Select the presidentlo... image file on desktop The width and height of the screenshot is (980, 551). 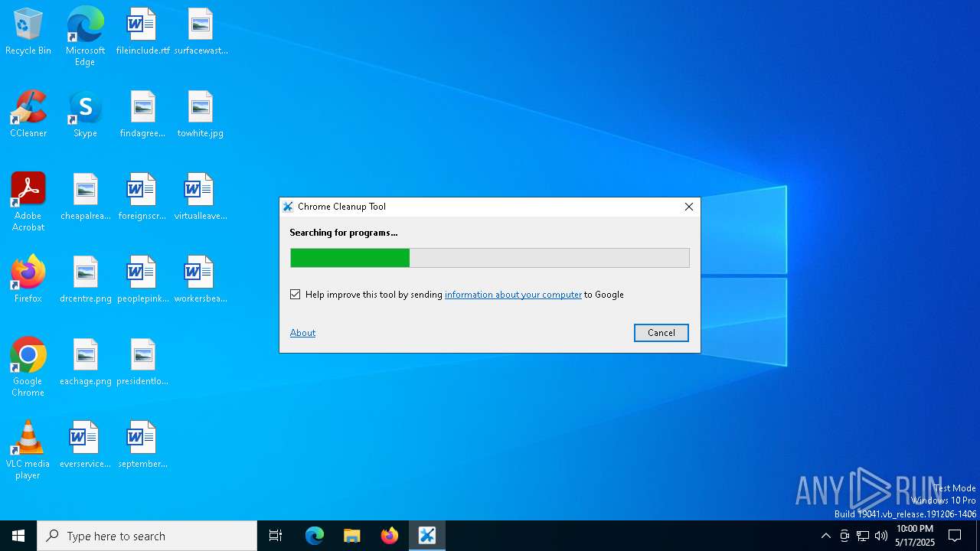142,362
